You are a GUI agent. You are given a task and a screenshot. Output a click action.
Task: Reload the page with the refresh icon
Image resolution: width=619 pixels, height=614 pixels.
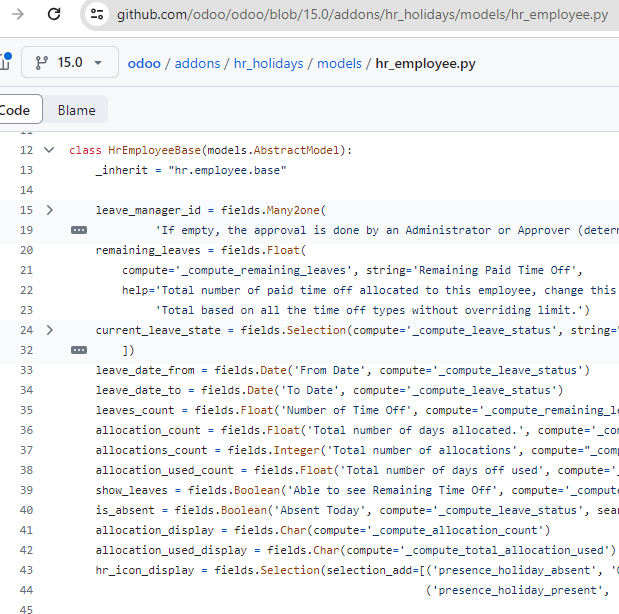[54, 15]
